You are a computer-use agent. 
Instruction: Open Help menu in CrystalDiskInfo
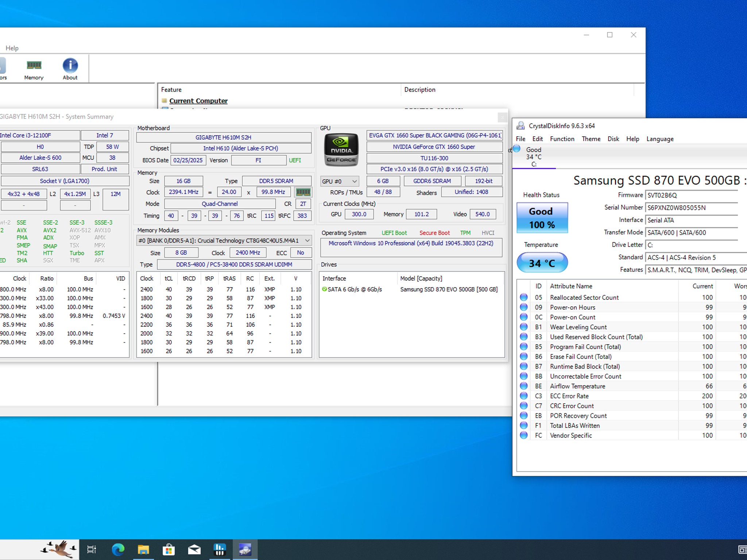(632, 139)
